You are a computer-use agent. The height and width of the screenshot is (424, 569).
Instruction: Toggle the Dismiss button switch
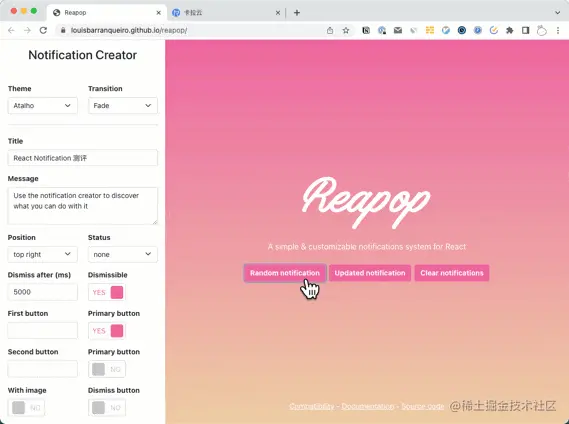[x=107, y=408]
